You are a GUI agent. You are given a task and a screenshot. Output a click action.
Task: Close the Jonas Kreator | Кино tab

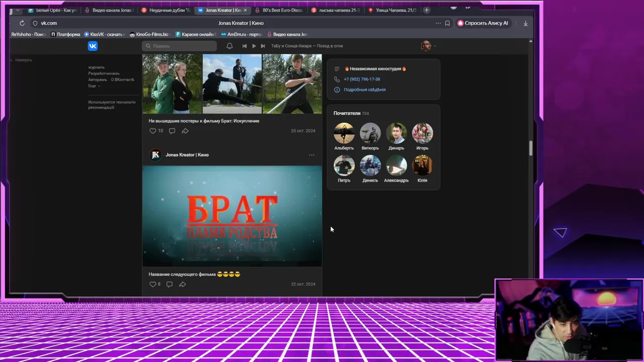pyautogui.click(x=246, y=10)
